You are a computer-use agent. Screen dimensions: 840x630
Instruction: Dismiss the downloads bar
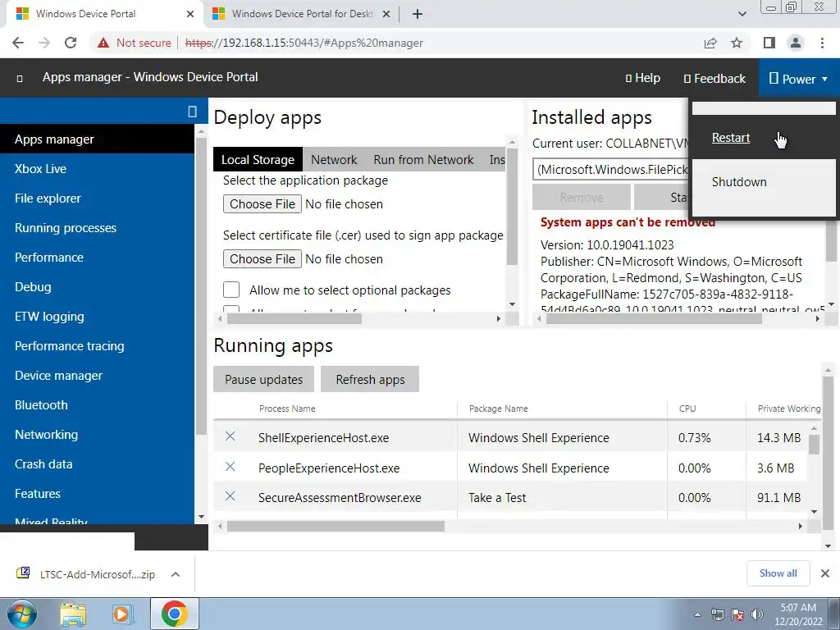tap(825, 573)
